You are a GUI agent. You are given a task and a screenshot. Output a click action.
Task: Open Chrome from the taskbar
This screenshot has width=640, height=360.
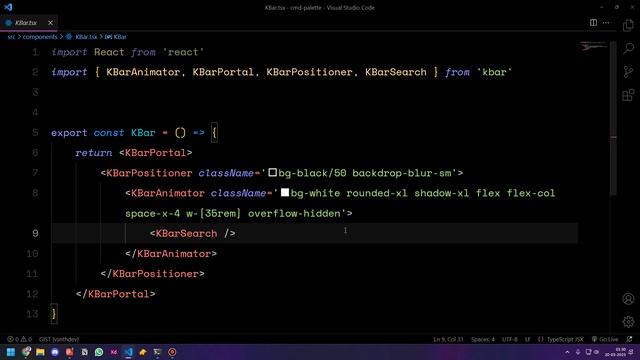coord(27,352)
